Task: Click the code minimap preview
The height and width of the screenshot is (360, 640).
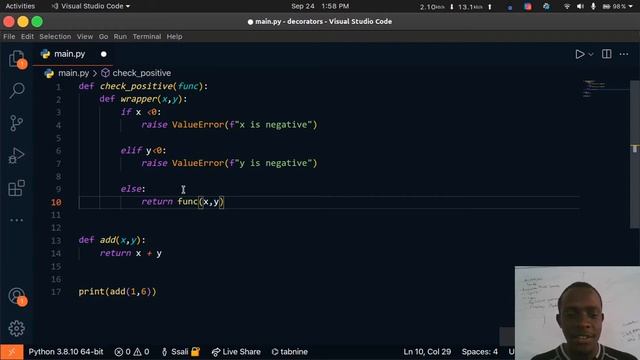Action: (x=595, y=89)
